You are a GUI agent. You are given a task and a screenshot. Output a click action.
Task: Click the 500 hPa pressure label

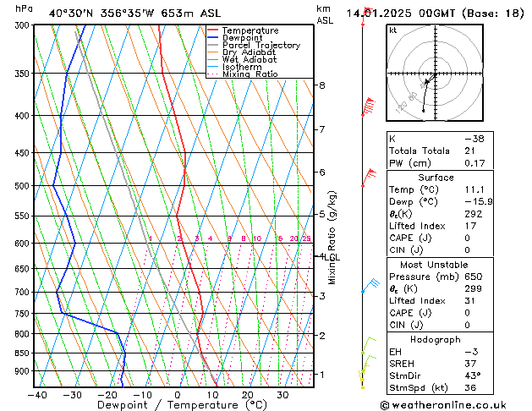[x=22, y=186]
